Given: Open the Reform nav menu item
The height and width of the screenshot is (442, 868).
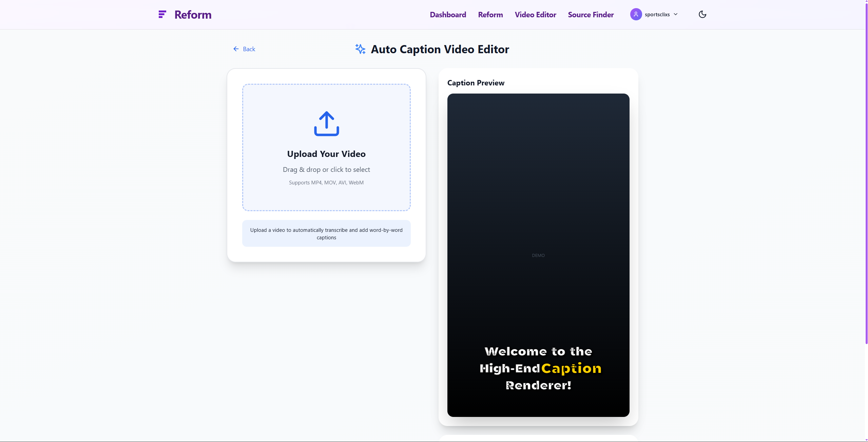Looking at the screenshot, I should point(490,15).
